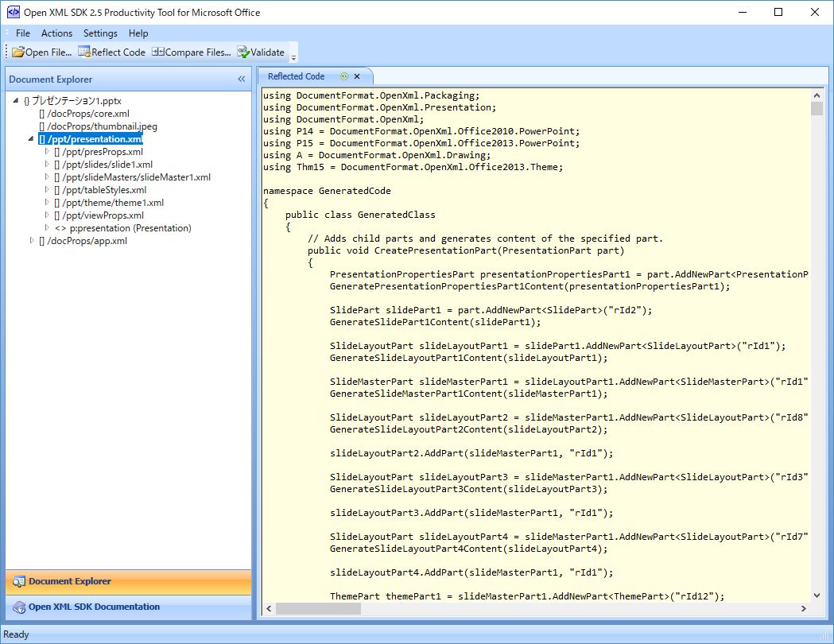The height and width of the screenshot is (644, 834).
Task: Expand the /ppt/slides/slide1.xml node
Action: (x=47, y=165)
